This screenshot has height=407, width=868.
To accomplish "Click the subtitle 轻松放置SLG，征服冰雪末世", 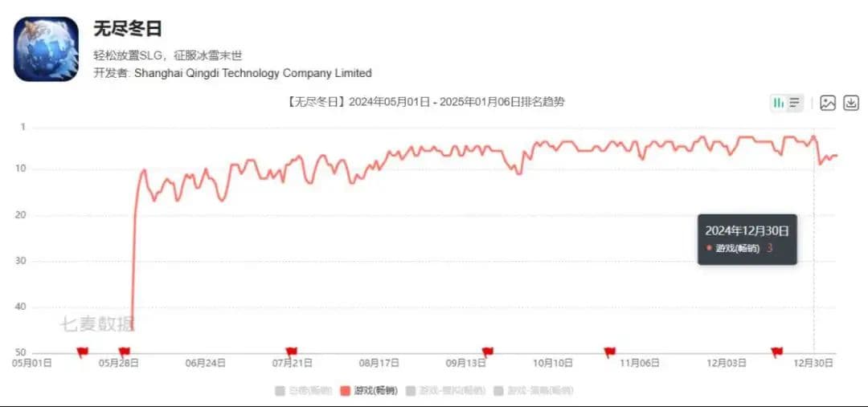I will pos(168,55).
